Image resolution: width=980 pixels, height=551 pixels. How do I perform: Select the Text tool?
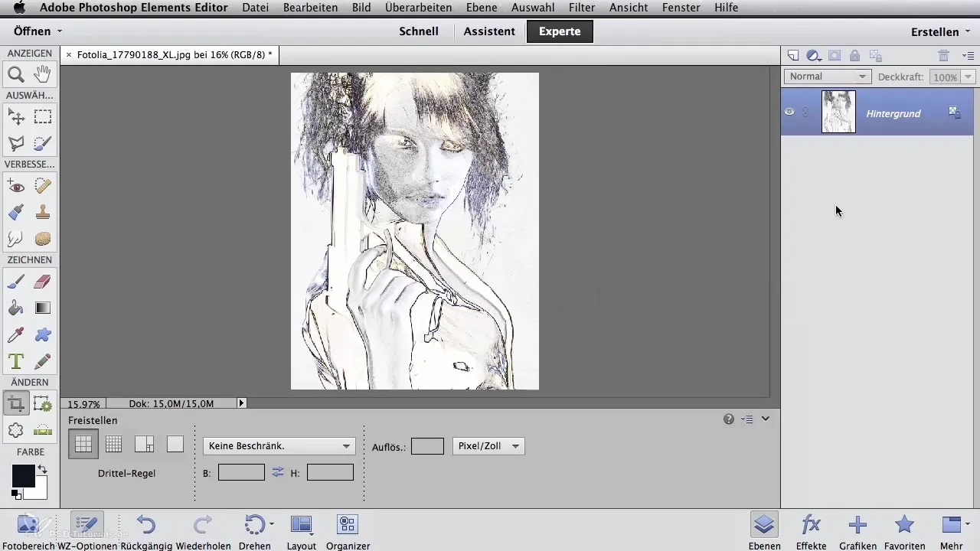coord(16,360)
